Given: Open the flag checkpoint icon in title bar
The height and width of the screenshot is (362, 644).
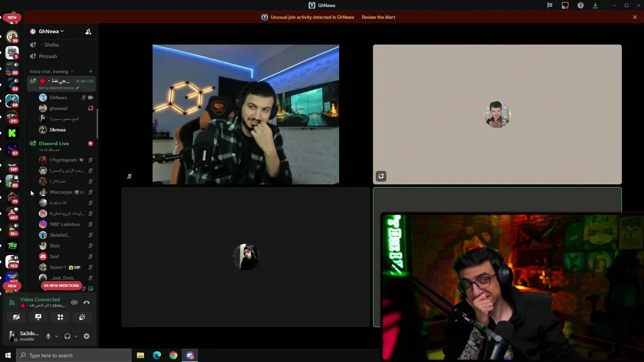Looking at the screenshot, I should point(550,6).
